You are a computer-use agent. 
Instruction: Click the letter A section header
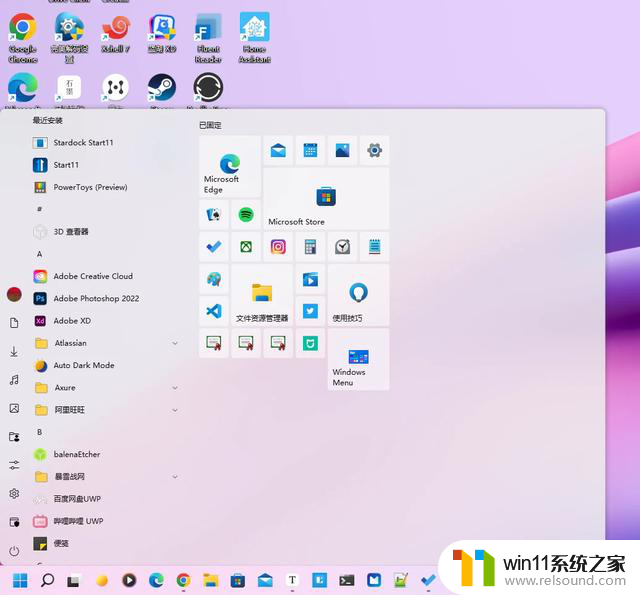pyautogui.click(x=40, y=254)
